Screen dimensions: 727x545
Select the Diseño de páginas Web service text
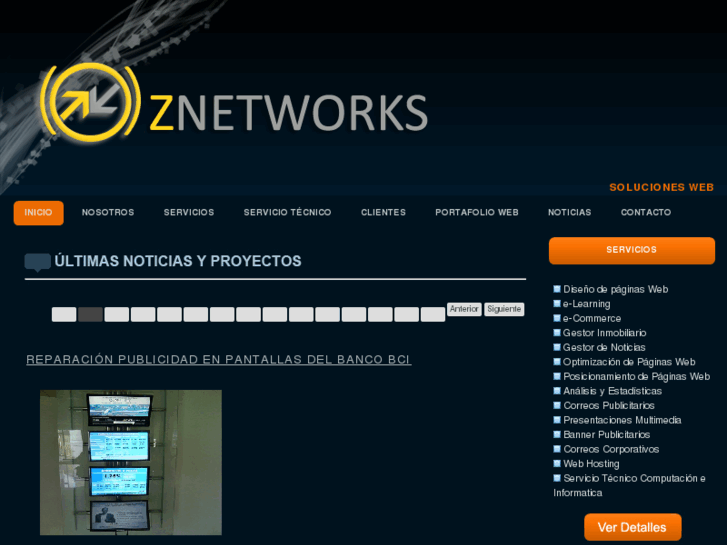click(616, 289)
